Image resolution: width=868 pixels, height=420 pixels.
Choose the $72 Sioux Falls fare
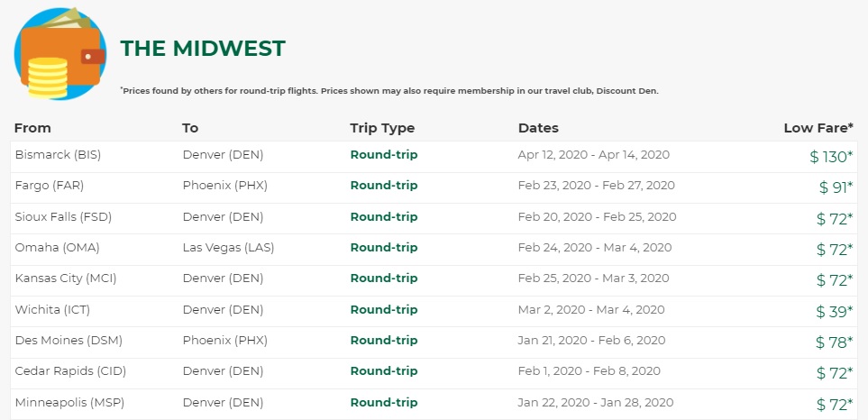tap(834, 219)
